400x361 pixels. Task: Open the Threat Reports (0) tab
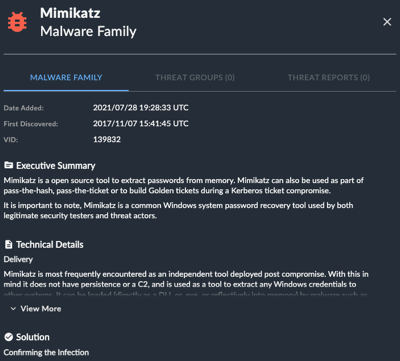coord(329,78)
